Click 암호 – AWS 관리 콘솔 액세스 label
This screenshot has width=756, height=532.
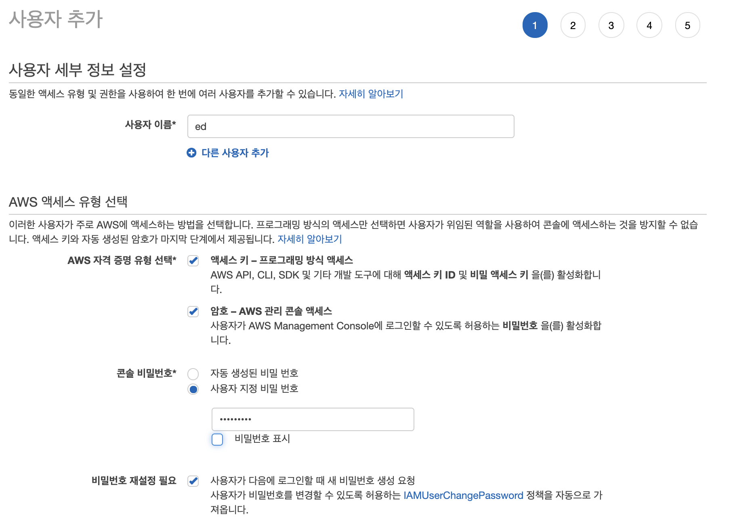[x=271, y=311]
